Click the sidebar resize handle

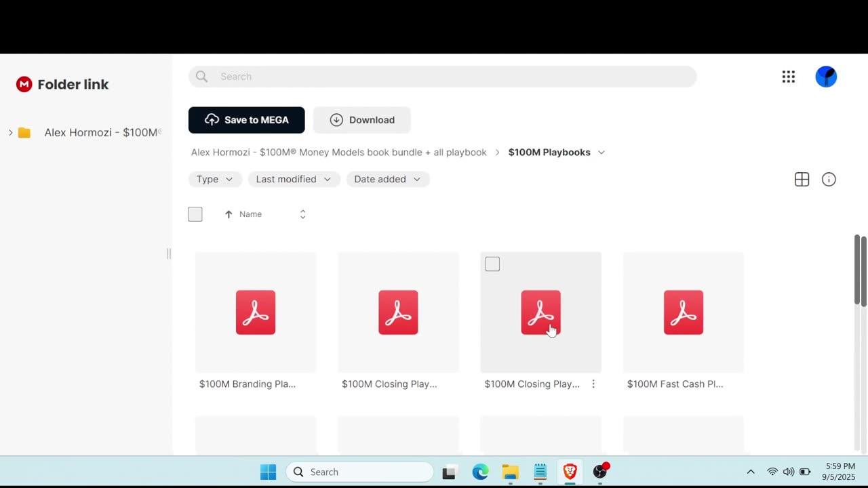[x=169, y=253]
